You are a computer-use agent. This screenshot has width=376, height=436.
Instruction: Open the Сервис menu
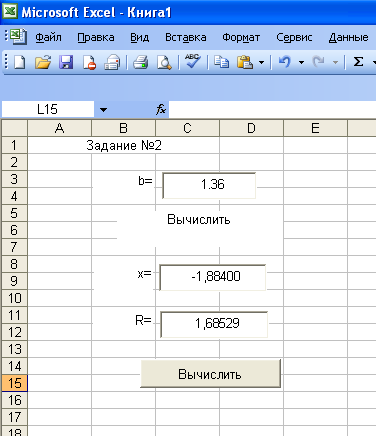(294, 37)
